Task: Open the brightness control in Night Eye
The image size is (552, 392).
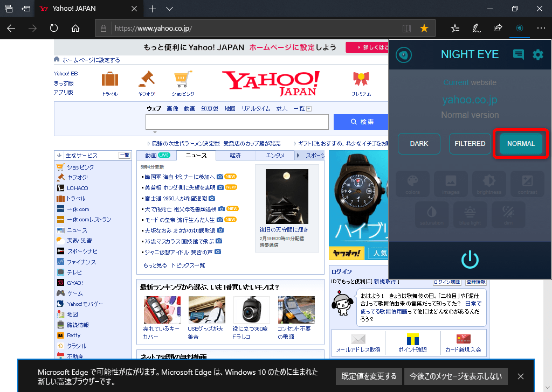Action: click(489, 184)
